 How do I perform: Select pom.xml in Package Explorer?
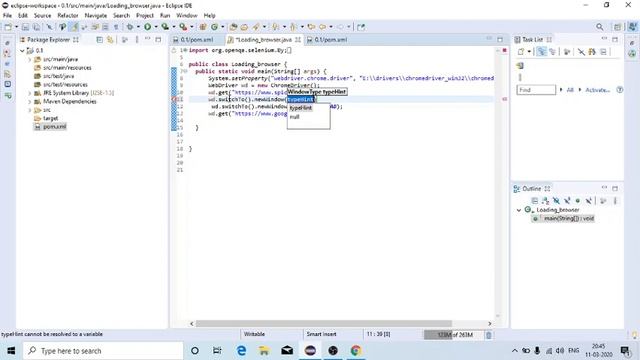coord(55,127)
